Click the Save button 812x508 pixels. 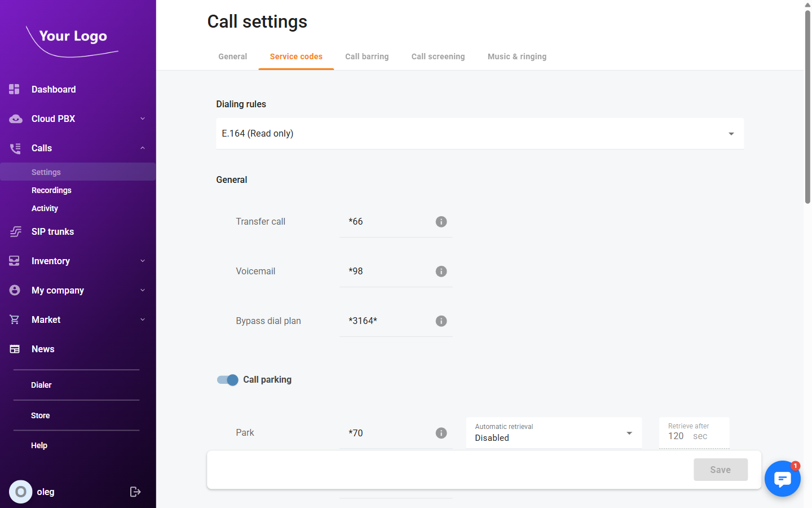[720, 470]
